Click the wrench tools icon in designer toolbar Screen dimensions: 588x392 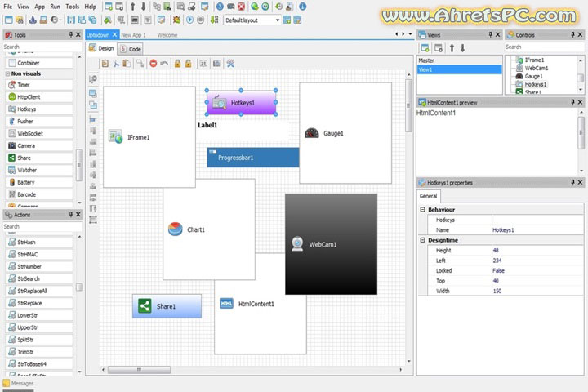click(x=230, y=64)
